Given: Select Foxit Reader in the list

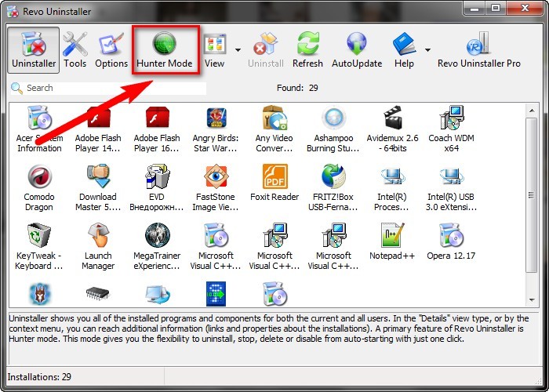Looking at the screenshot, I should click(x=274, y=183).
